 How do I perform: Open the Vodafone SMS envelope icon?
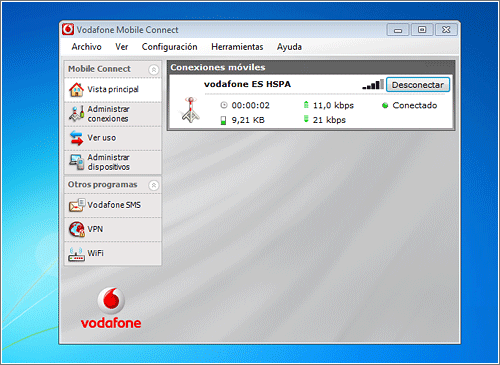point(77,205)
